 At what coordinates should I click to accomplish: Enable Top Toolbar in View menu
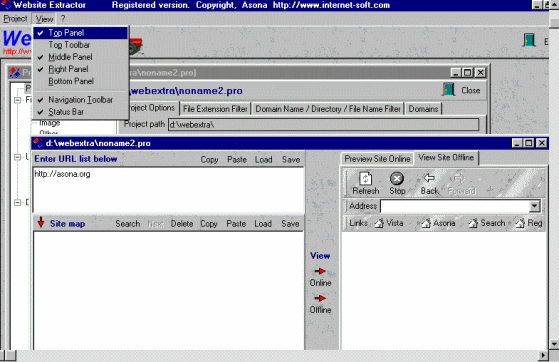(81, 45)
